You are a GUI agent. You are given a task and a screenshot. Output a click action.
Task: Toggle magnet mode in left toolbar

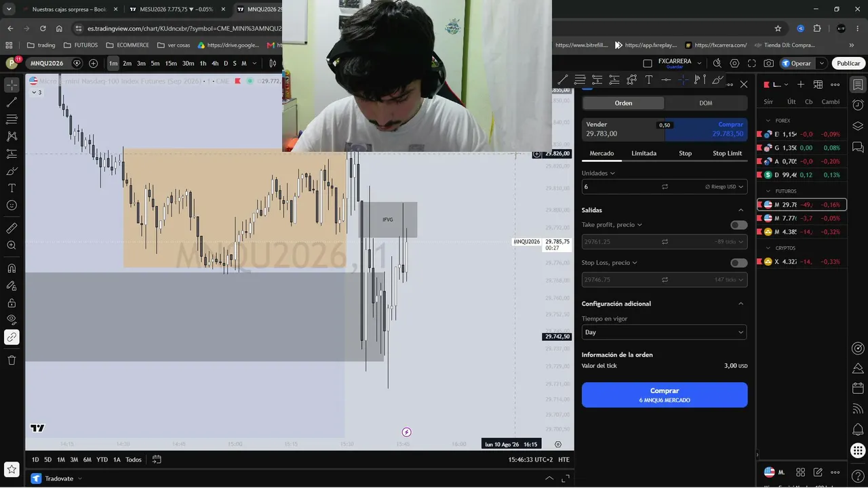(x=12, y=268)
